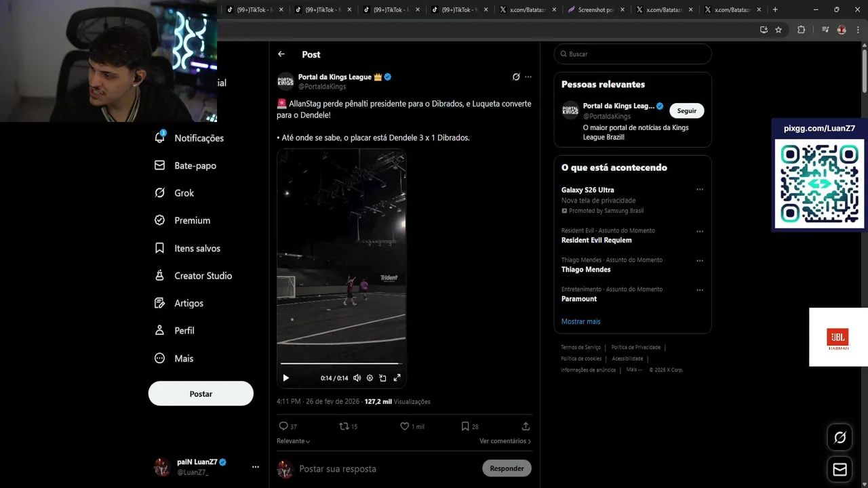This screenshot has width=868, height=488.
Task: Click the Responder button
Action: [507, 468]
